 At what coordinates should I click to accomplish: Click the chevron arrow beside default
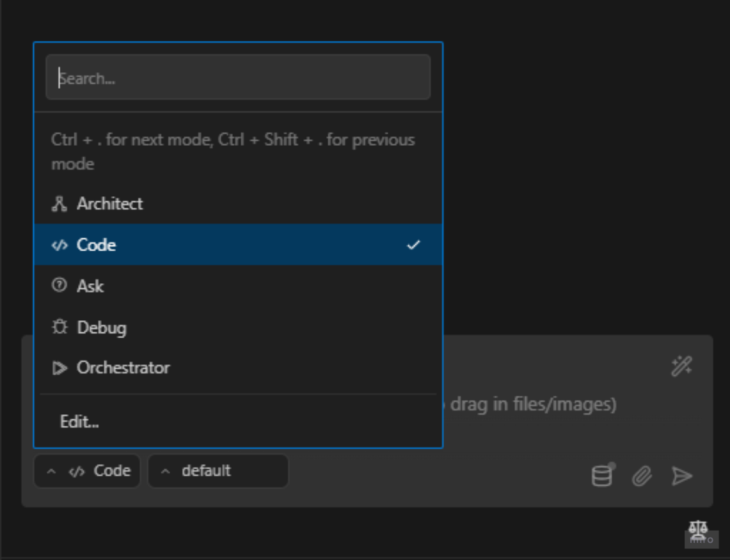tap(166, 471)
